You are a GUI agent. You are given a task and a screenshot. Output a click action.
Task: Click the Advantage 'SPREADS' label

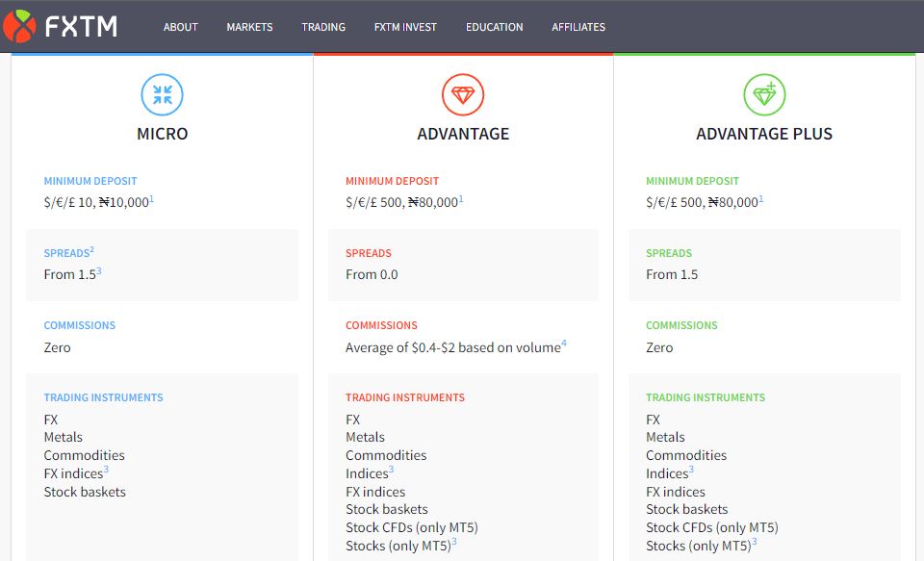point(369,253)
